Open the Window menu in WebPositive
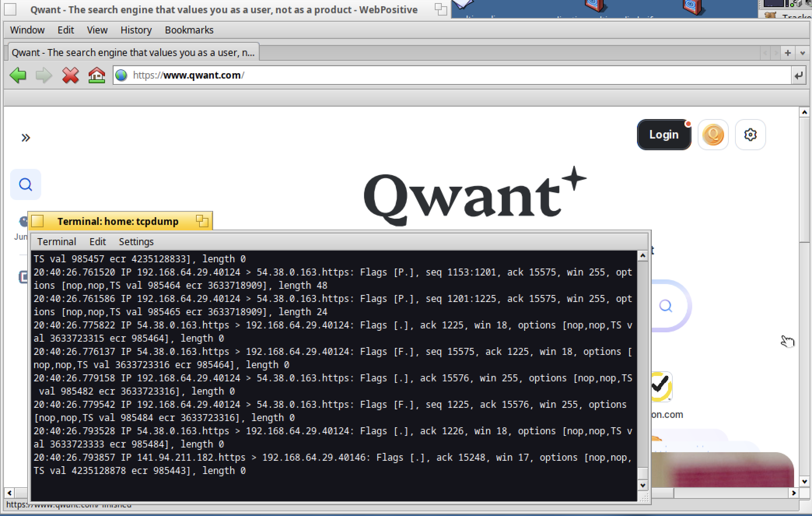 (27, 30)
